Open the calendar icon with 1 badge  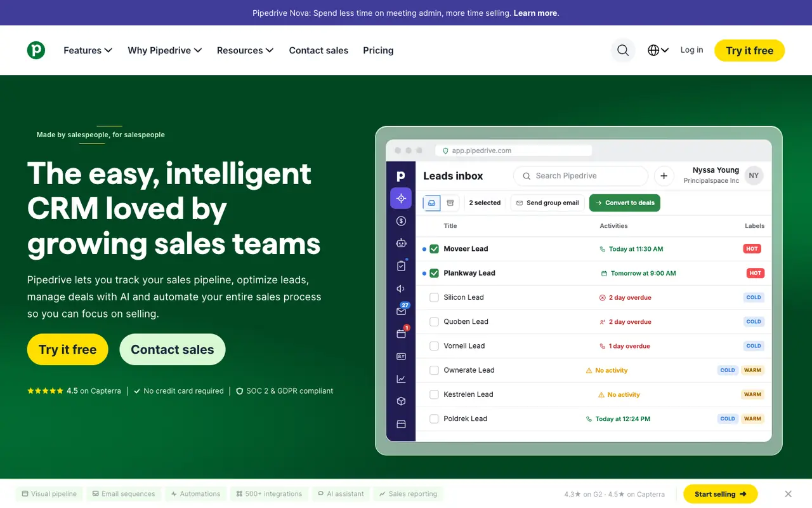point(402,333)
